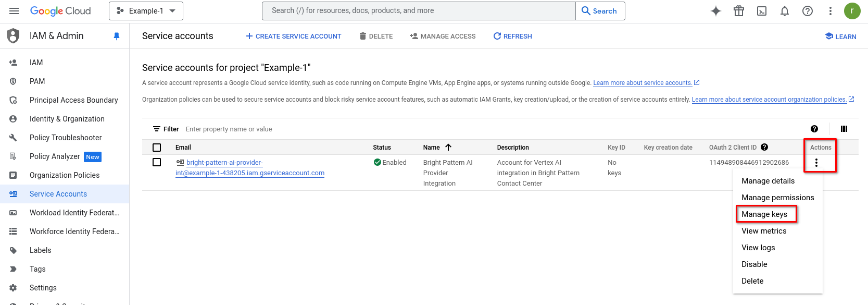Click the OAuth client ID value 114948908446912902686

[x=749, y=163]
